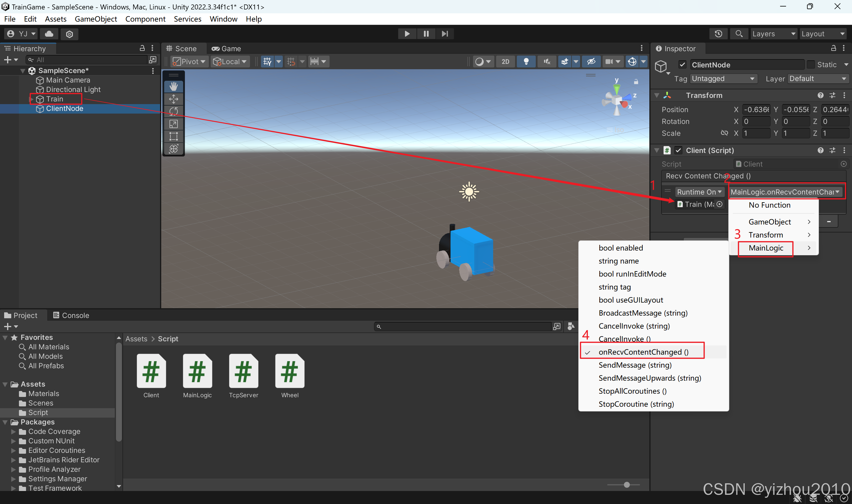Screen dimensions: 852x504
Task: Open the Unity Cloud icon
Action: tap(49, 34)
